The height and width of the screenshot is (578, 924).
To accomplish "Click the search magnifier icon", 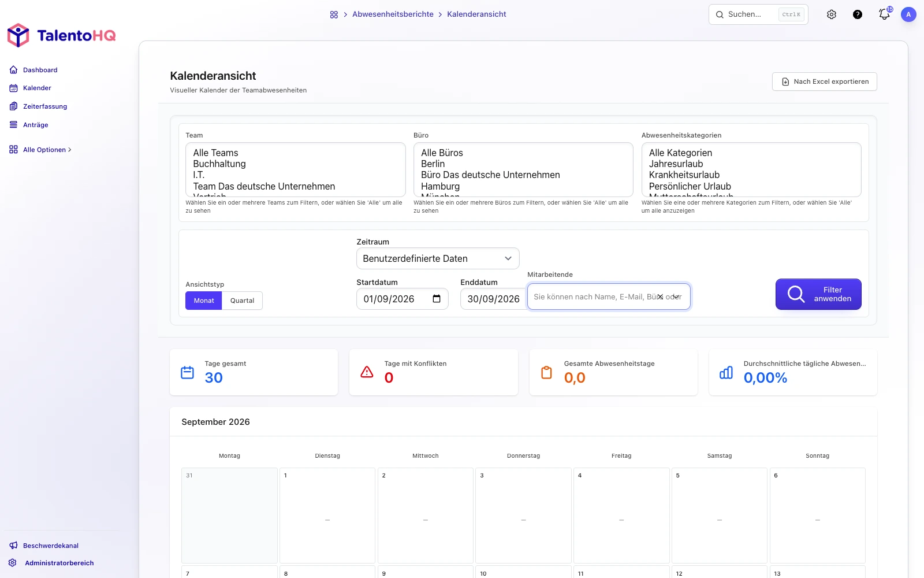I will point(720,14).
